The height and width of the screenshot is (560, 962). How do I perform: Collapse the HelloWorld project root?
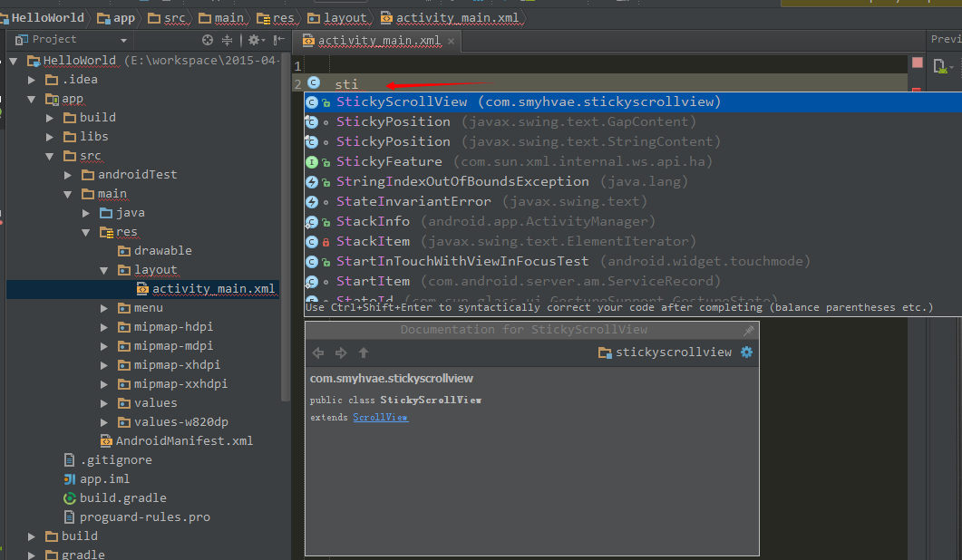[14, 61]
